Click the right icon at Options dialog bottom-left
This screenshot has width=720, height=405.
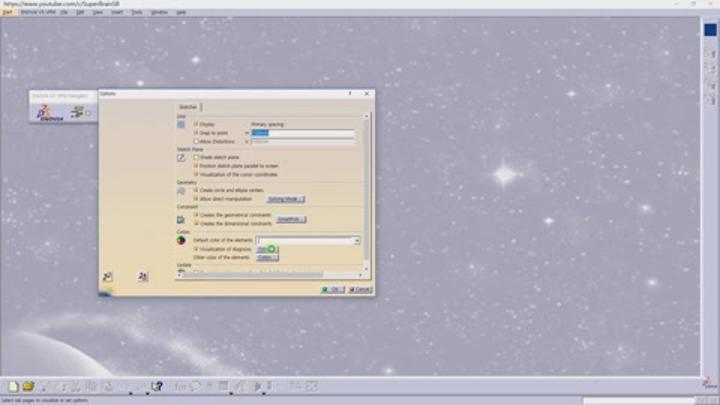[143, 276]
